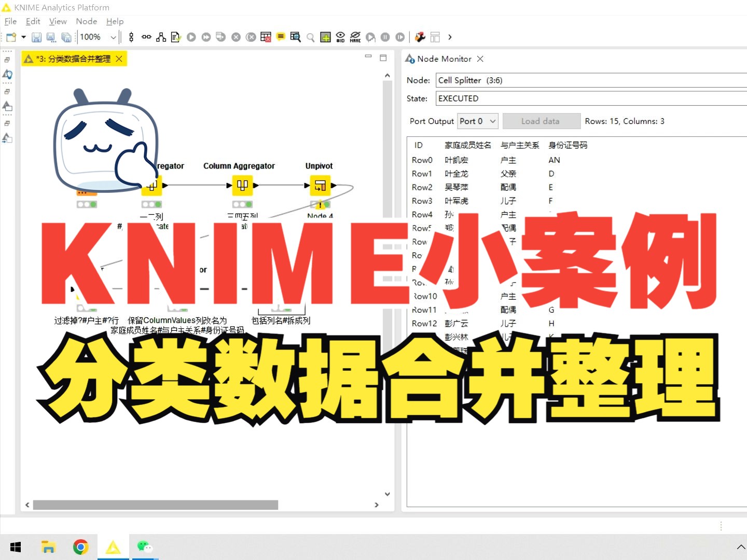Click the State field showing EXECUTED
Image resolution: width=747 pixels, height=560 pixels.
[x=591, y=98]
